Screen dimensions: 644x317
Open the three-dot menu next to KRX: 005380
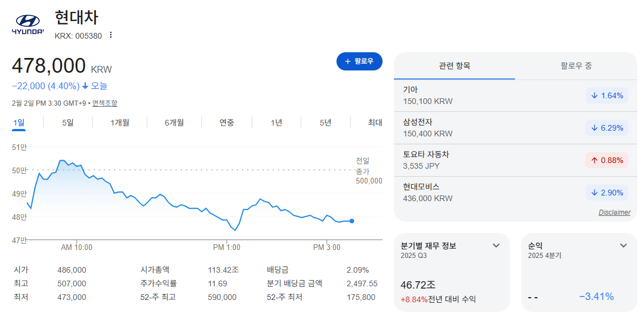click(x=110, y=35)
